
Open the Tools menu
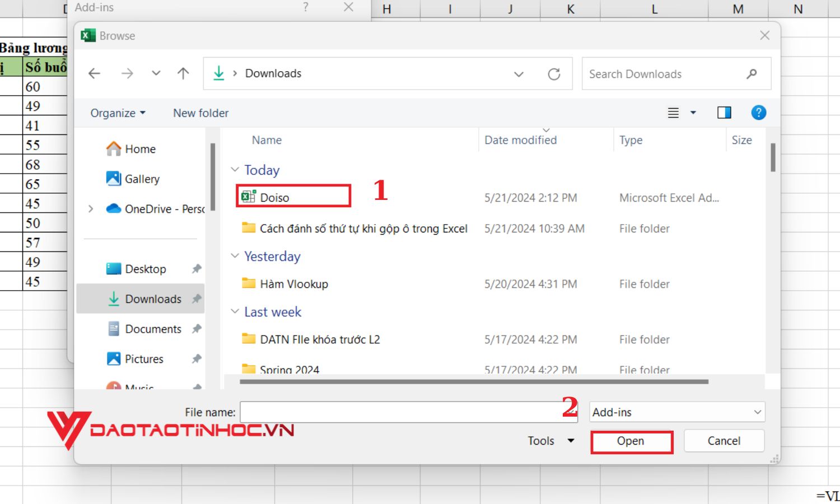point(550,441)
